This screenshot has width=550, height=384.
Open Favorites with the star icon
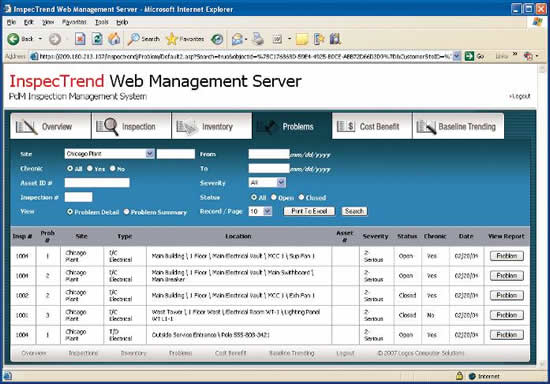[172, 39]
